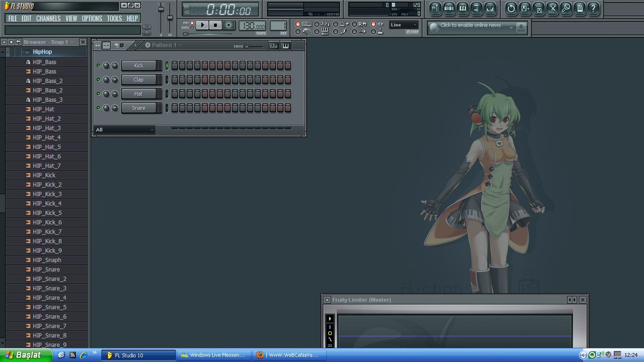644x362 pixels.
Task: Open the Piano Roll toolbar icon
Action: [462, 8]
